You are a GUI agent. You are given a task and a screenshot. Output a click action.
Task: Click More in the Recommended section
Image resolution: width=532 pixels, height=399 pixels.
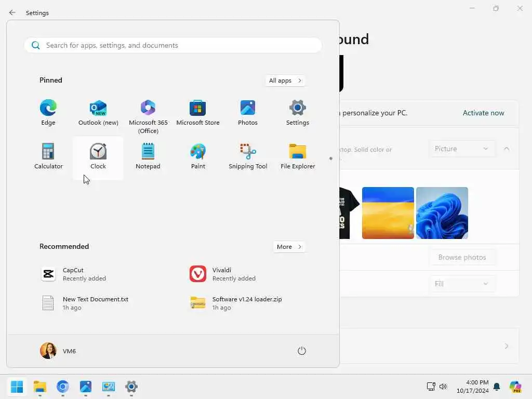click(x=289, y=247)
